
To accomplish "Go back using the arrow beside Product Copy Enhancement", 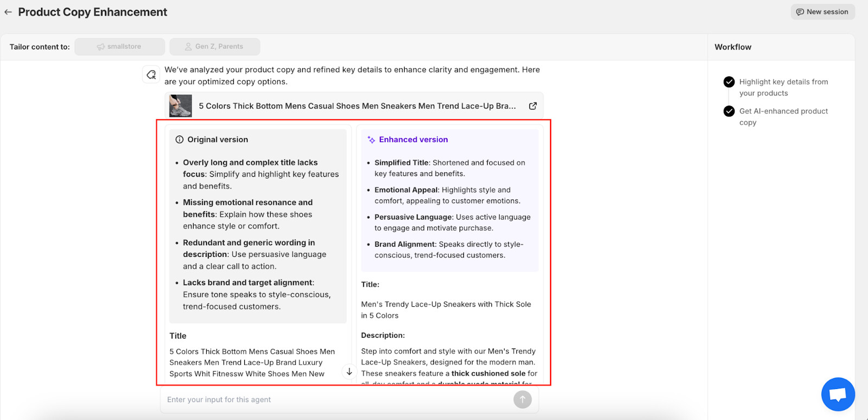I will [x=8, y=12].
